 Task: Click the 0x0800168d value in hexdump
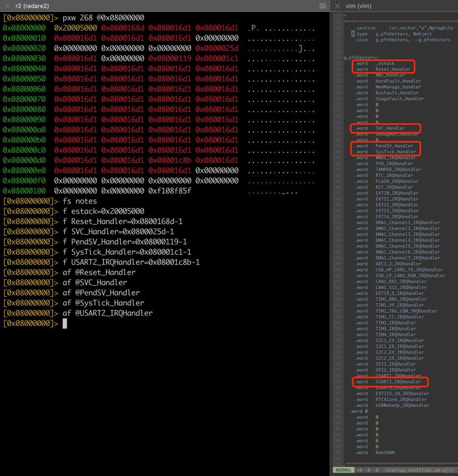pyautogui.click(x=123, y=28)
